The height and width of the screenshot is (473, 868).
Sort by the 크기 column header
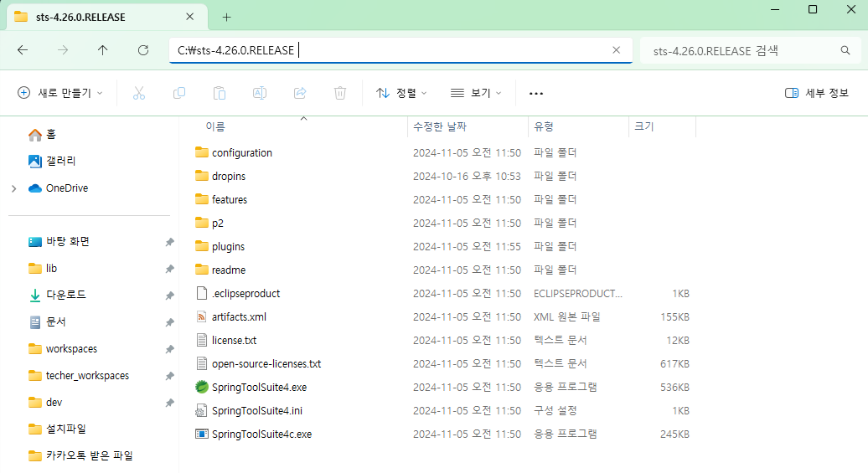[x=643, y=126]
